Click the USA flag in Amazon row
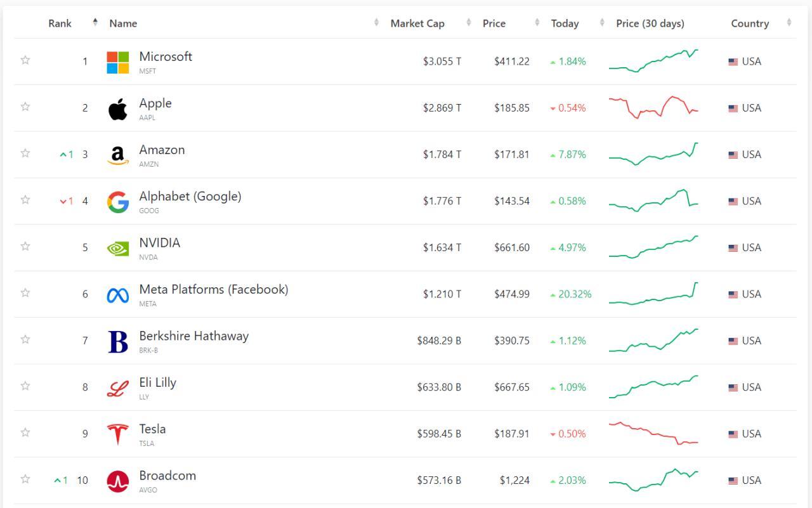The height and width of the screenshot is (508, 812). 733,155
